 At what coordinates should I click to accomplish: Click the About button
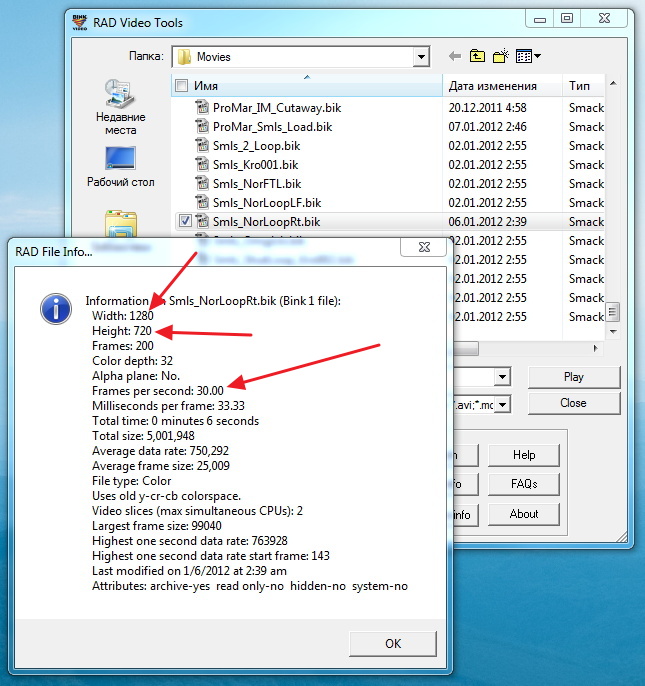coord(523,514)
